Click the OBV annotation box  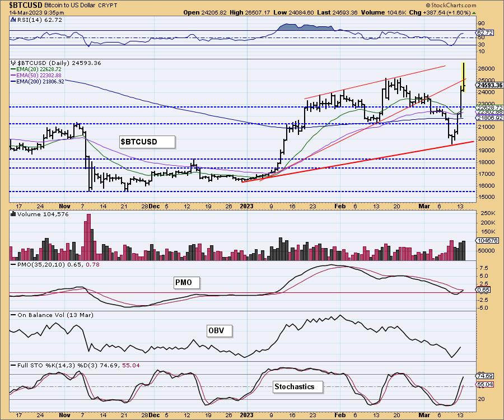[x=219, y=330]
